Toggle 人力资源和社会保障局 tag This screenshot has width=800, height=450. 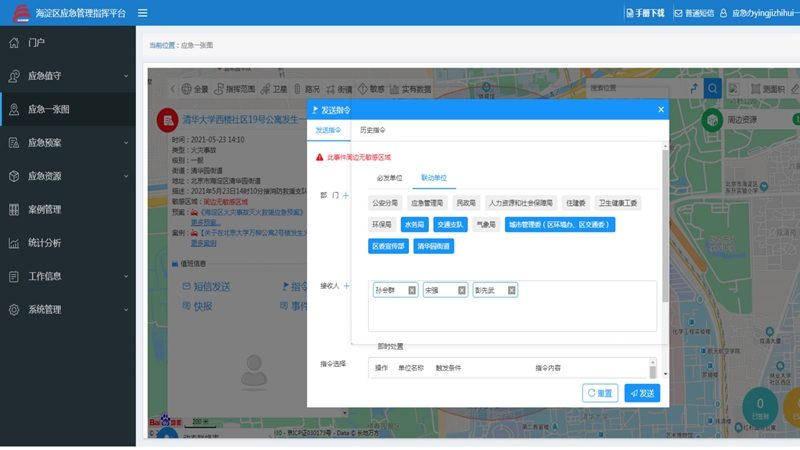520,203
